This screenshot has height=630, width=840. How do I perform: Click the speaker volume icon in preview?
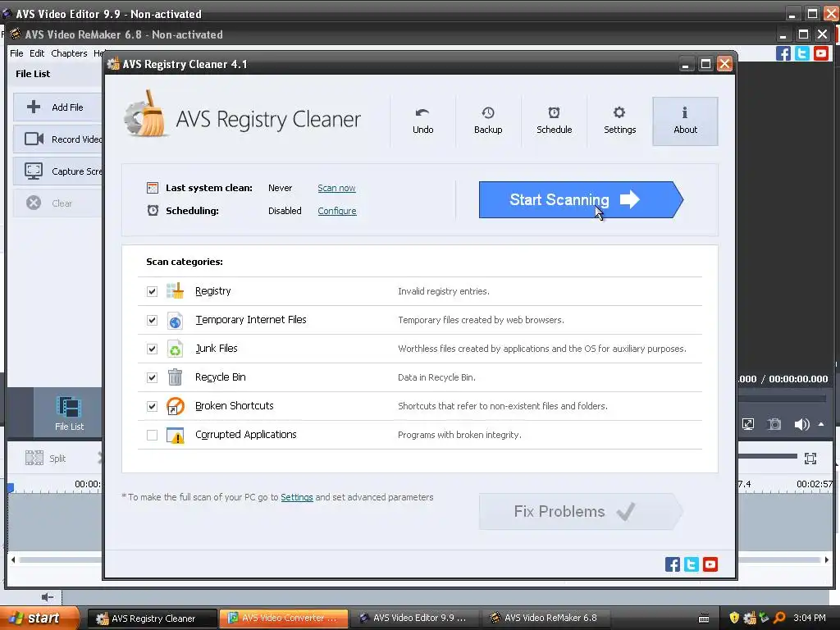801,425
